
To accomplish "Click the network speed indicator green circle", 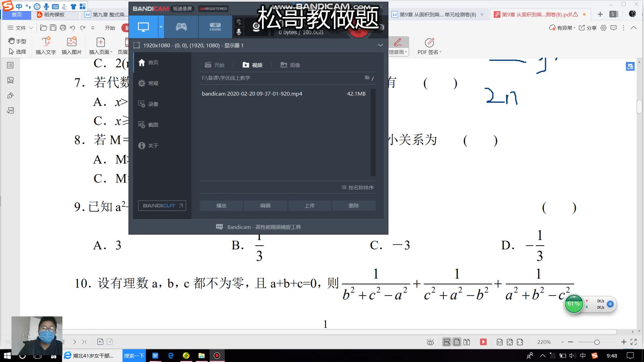I will coord(573,304).
